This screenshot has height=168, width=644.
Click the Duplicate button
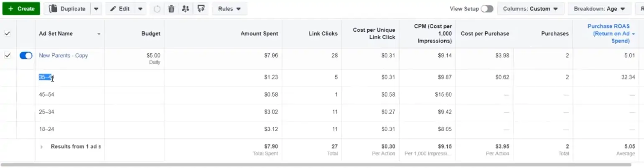67,9
